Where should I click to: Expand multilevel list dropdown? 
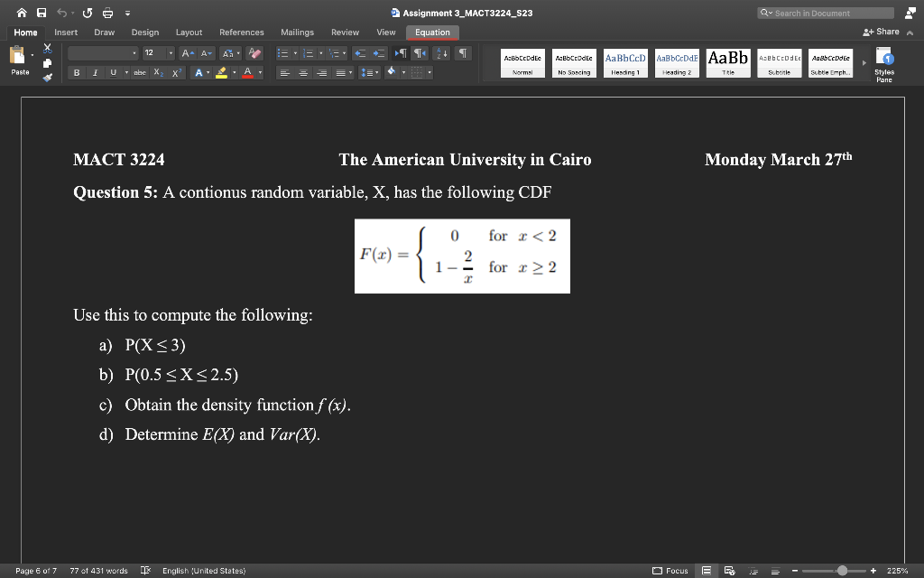(x=344, y=53)
